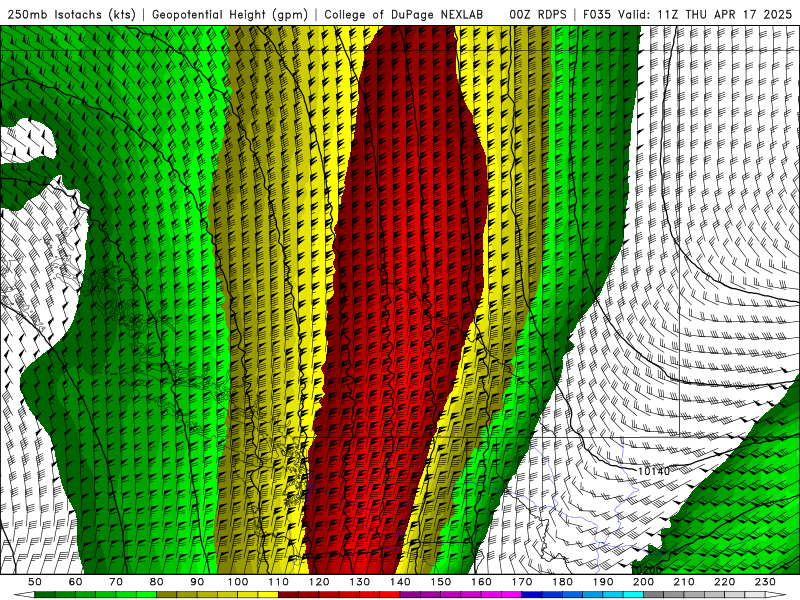Click the legend value 120

[319, 582]
